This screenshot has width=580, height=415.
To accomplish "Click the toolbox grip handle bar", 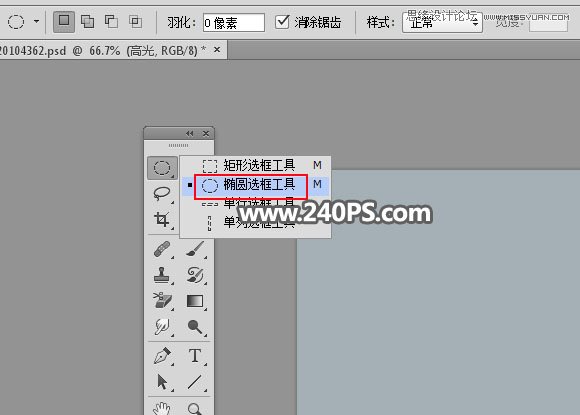I will pos(179,145).
